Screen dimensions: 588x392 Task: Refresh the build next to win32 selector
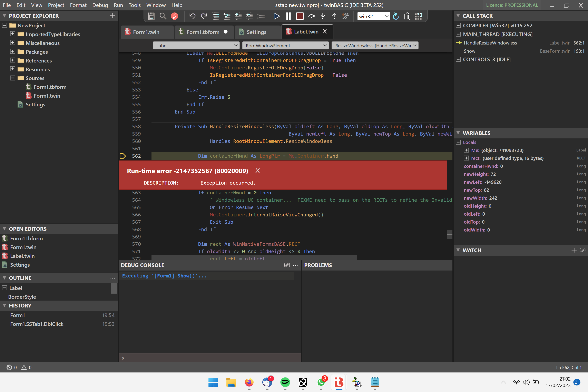[x=396, y=16]
